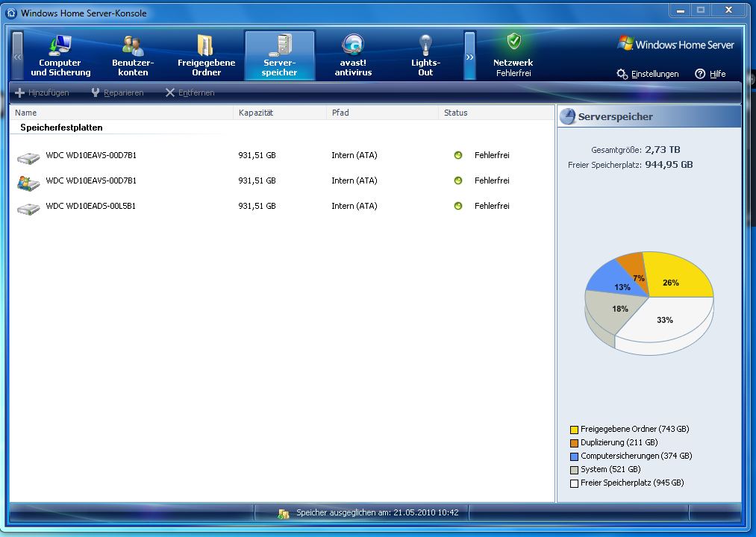
Task: Click the orange Duplizierung legend swatch
Action: point(574,443)
